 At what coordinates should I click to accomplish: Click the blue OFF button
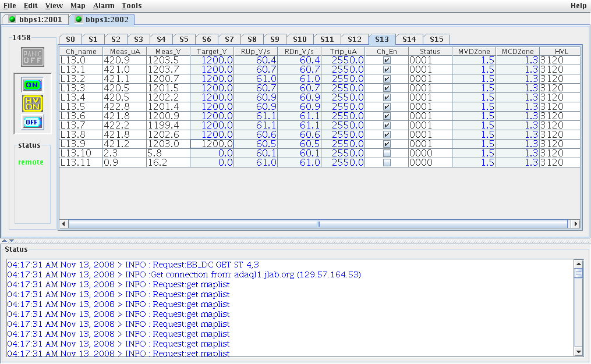tap(32, 122)
